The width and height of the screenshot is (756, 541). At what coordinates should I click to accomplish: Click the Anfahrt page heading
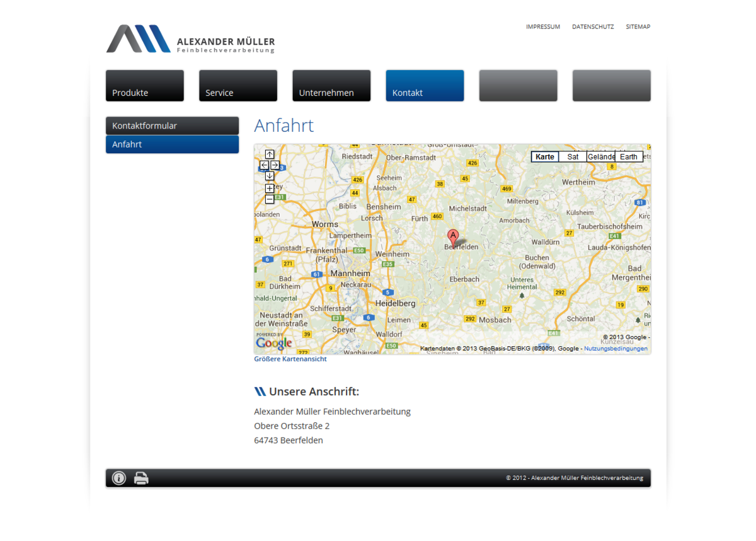[284, 125]
